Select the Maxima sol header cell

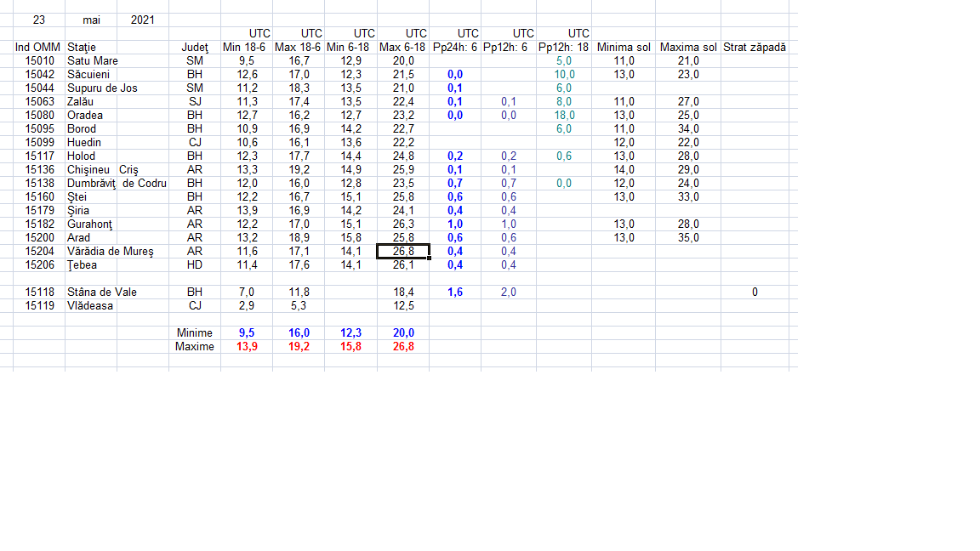coord(688,47)
